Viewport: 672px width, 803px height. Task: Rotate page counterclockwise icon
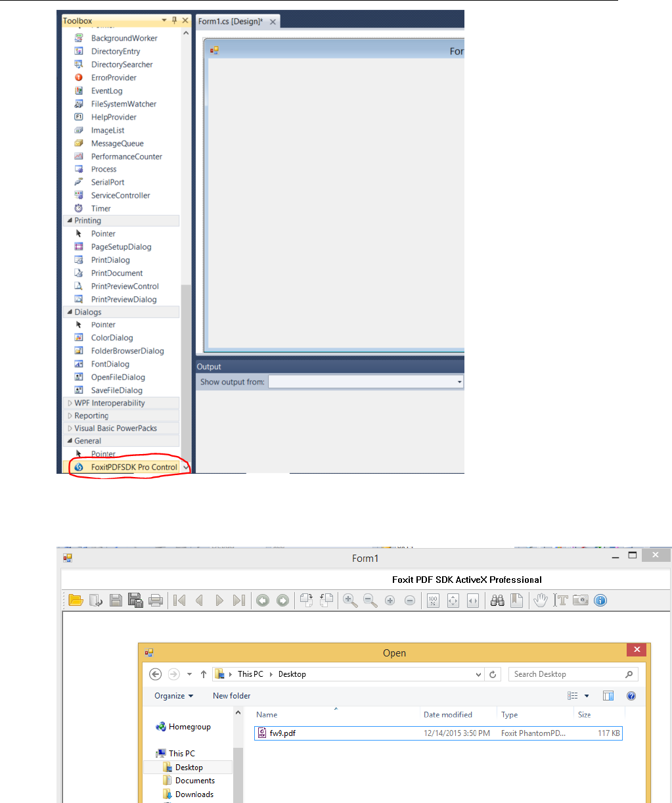tap(326, 600)
